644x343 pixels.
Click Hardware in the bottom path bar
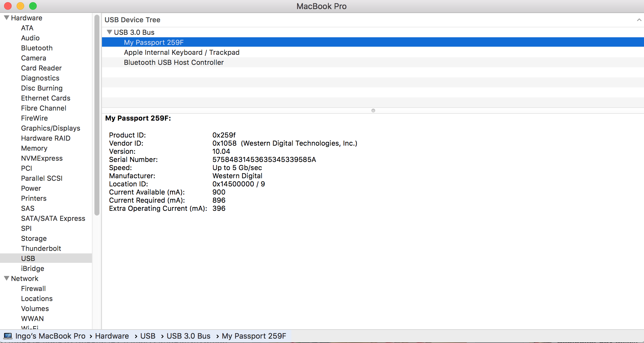coord(112,336)
